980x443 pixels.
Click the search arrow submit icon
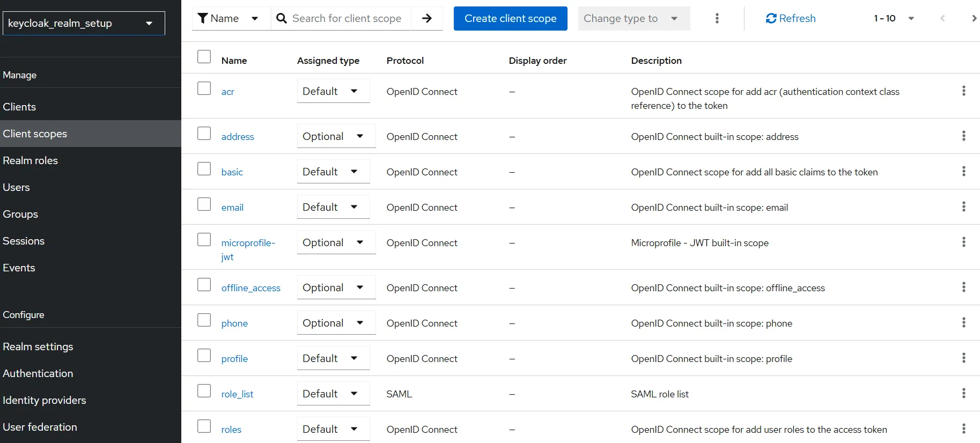click(427, 18)
